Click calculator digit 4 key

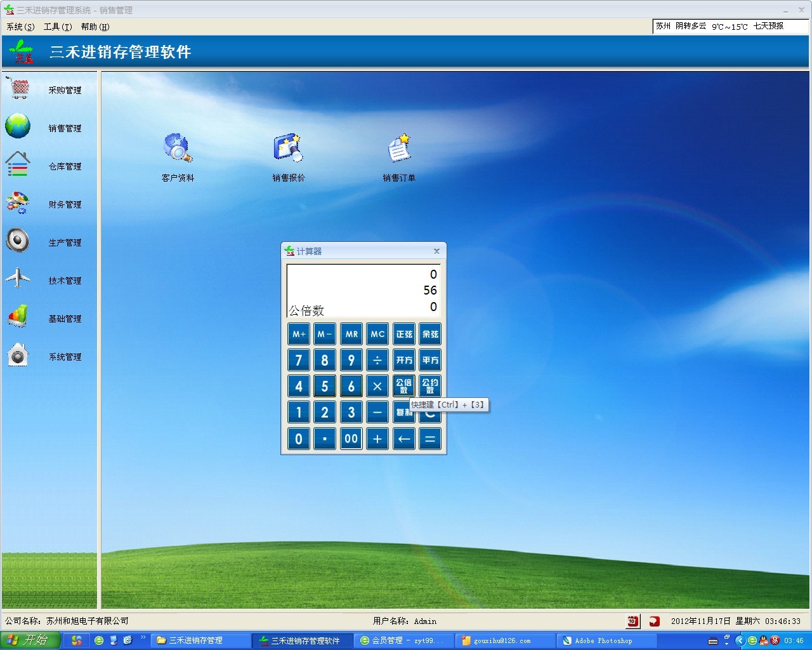click(x=299, y=386)
